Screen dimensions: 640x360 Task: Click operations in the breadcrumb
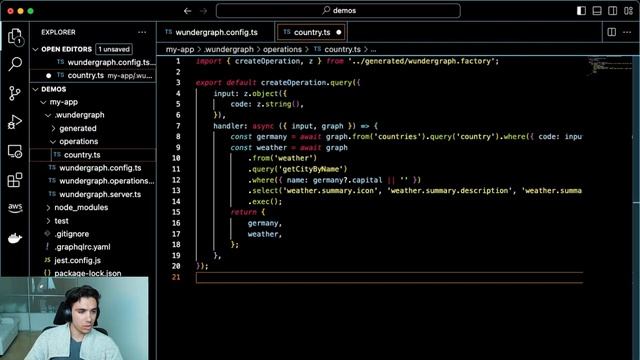pyautogui.click(x=282, y=49)
